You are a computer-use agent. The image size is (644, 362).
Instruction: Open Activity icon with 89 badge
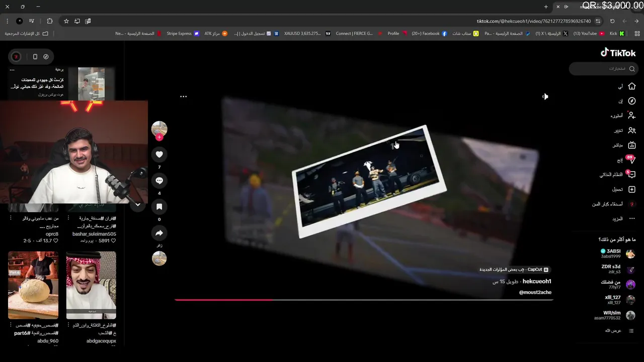tap(631, 160)
